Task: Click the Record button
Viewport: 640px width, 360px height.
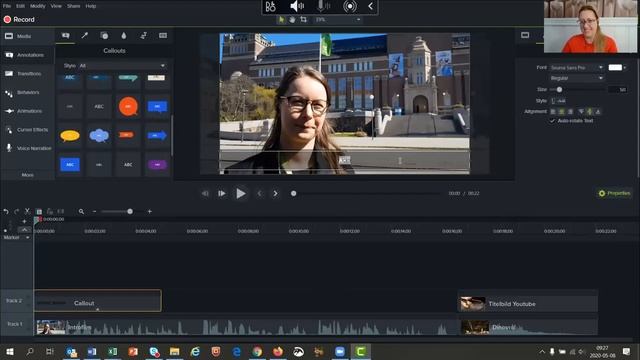Action: pos(19,20)
